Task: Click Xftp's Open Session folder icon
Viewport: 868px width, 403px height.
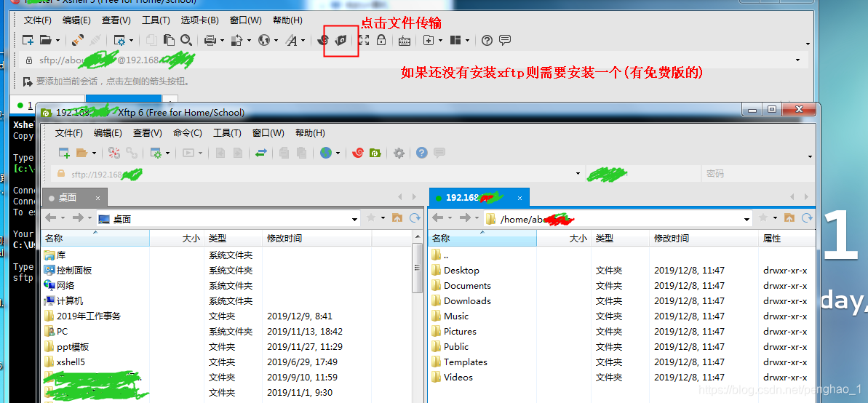Action: tap(82, 153)
